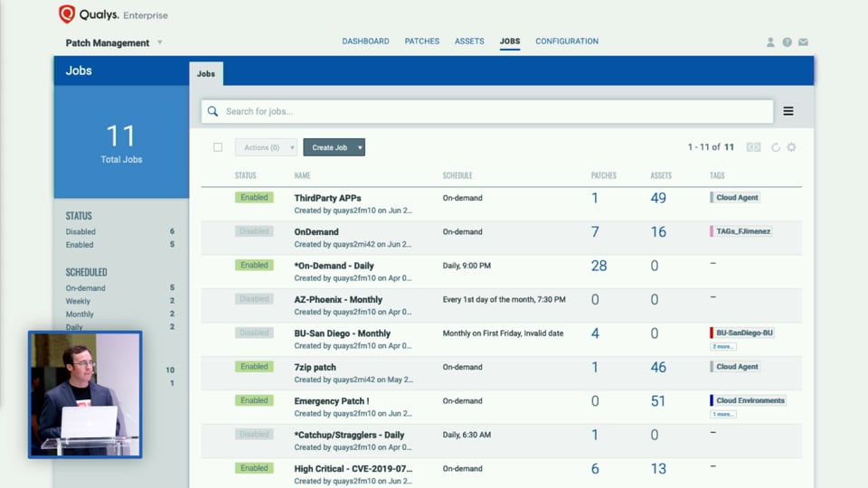This screenshot has width=868, height=488.
Task: Filter by Monthly schedule
Action: pyautogui.click(x=80, y=314)
